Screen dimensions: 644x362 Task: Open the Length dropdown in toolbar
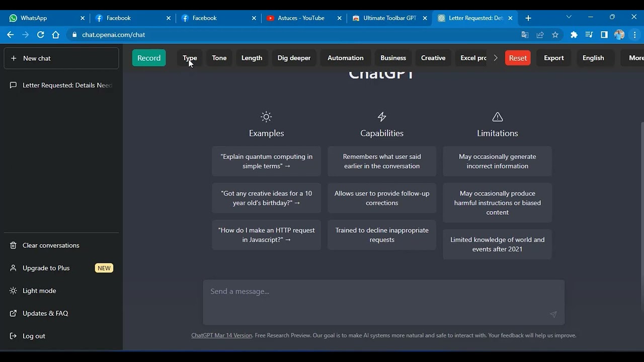coord(252,58)
